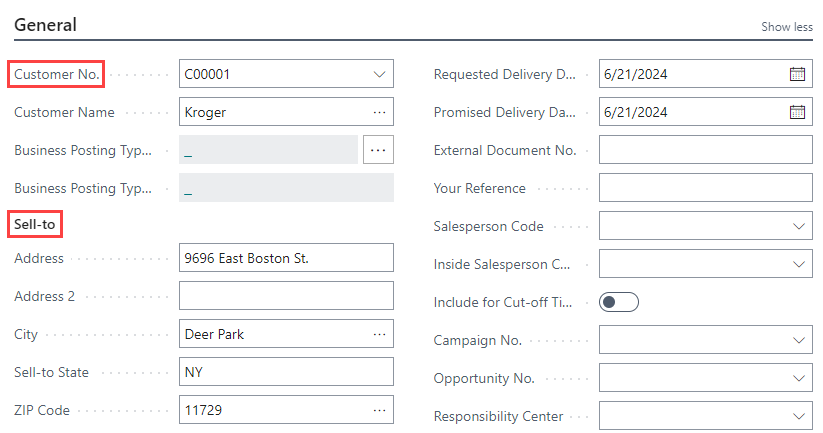Expand Responsibility Center dropdown

pos(798,416)
